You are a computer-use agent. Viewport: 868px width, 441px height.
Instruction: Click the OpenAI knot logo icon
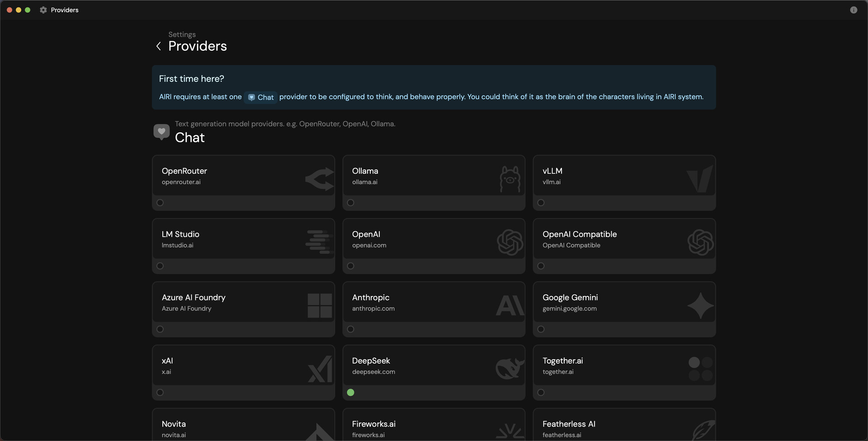click(x=510, y=242)
